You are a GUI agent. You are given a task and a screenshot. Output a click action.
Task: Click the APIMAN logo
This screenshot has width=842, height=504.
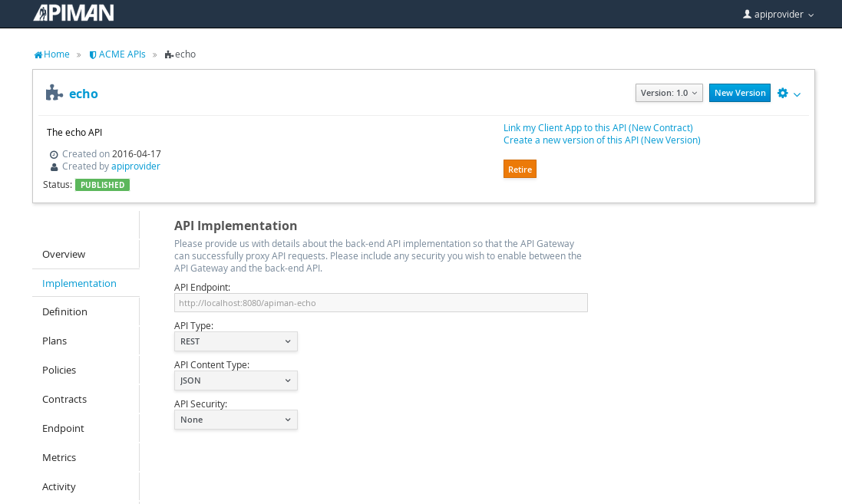(x=74, y=13)
